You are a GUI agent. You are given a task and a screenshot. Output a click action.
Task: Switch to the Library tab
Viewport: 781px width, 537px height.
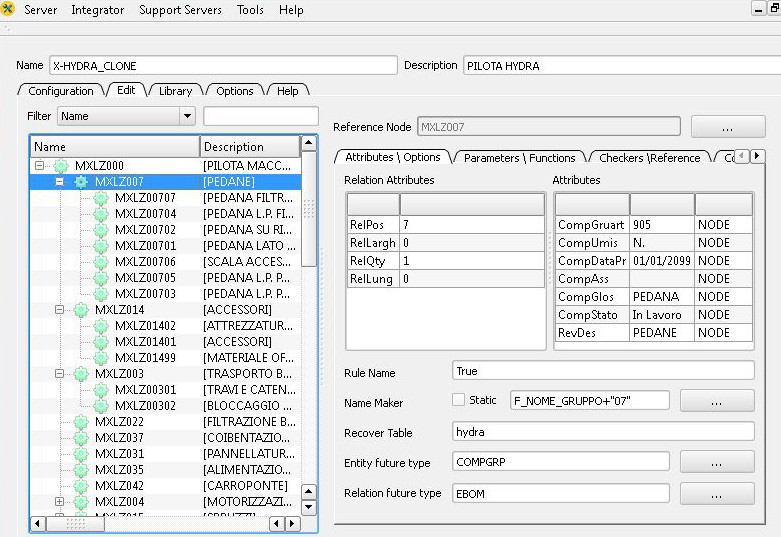[x=175, y=91]
